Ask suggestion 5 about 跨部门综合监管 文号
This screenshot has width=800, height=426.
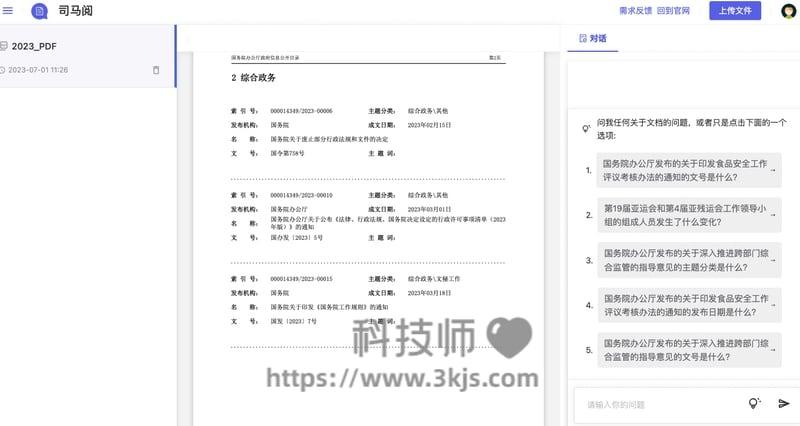[x=689, y=350]
